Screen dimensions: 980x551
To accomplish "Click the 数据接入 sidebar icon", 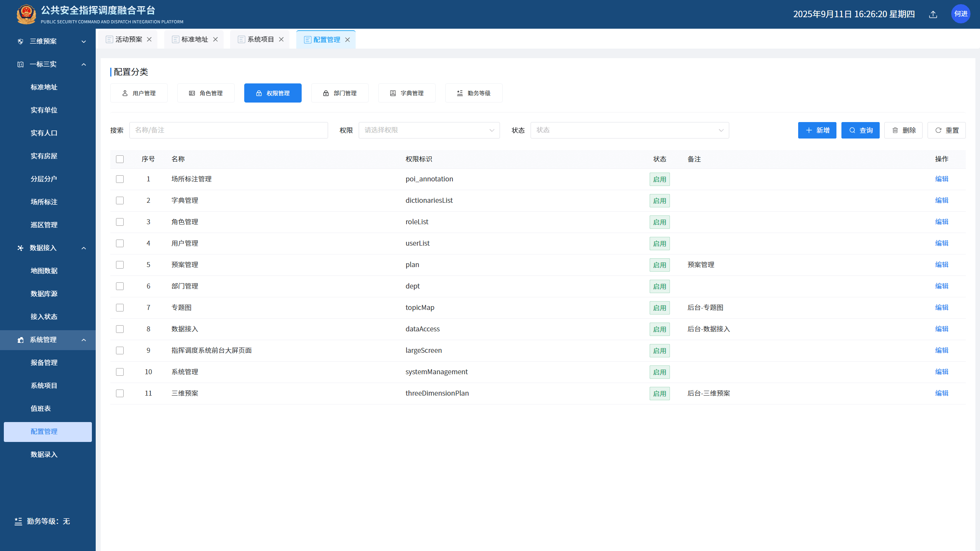I will 21,248.
